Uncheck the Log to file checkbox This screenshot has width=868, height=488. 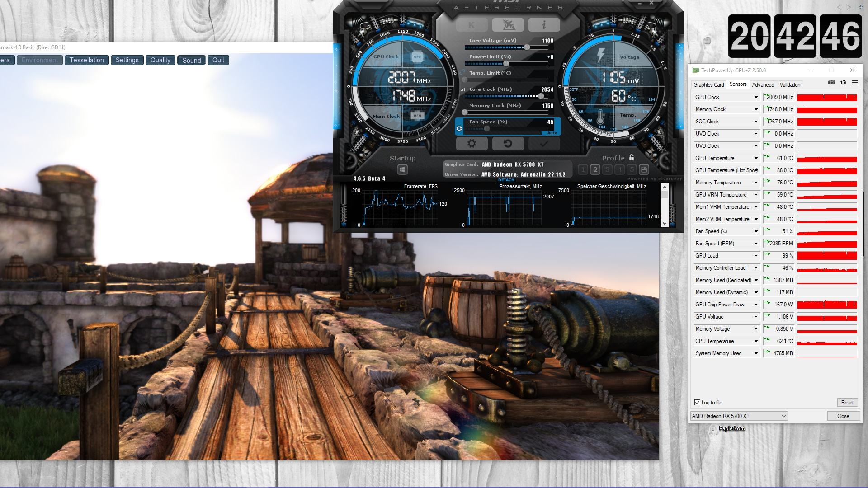point(697,402)
